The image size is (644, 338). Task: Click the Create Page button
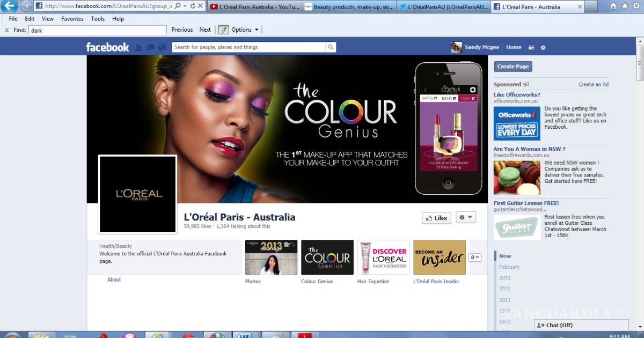(x=513, y=67)
